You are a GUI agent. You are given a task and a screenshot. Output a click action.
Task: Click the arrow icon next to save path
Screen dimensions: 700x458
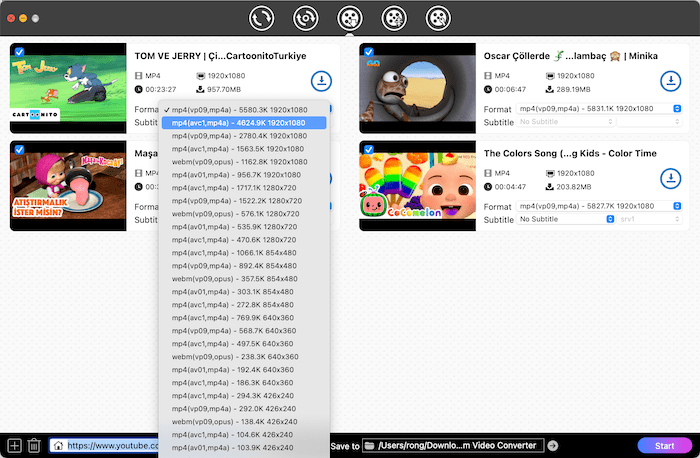click(x=553, y=445)
